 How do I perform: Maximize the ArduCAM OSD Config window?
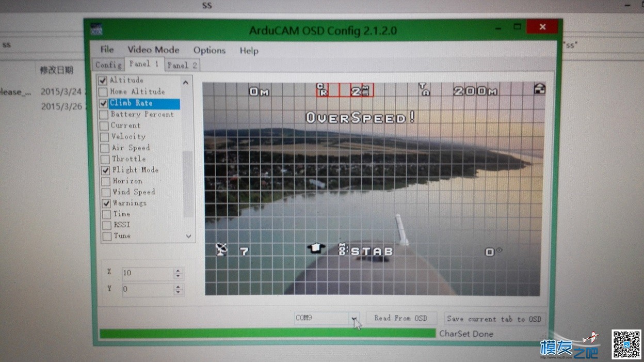[x=517, y=26]
